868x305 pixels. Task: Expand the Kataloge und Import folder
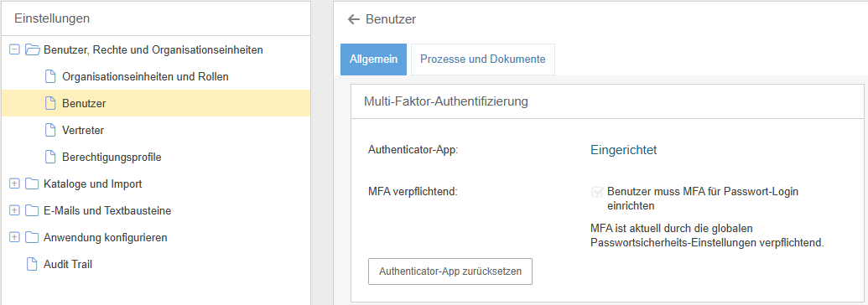tap(15, 184)
